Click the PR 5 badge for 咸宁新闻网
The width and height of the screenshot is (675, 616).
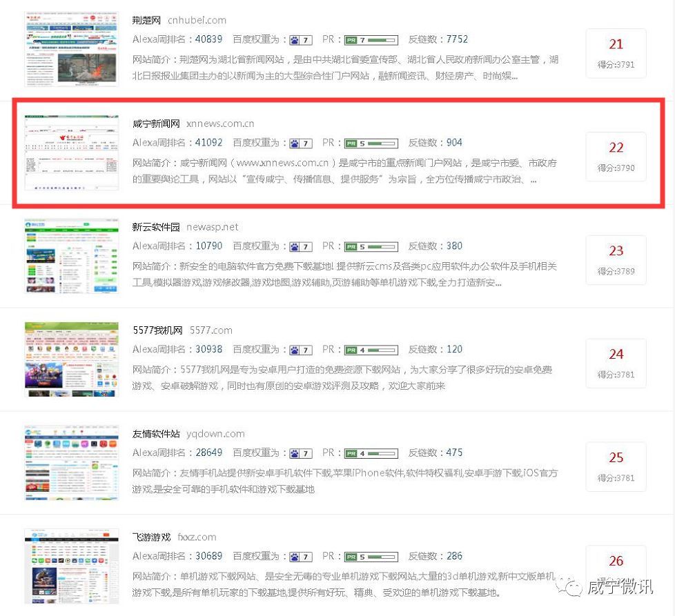371,143
